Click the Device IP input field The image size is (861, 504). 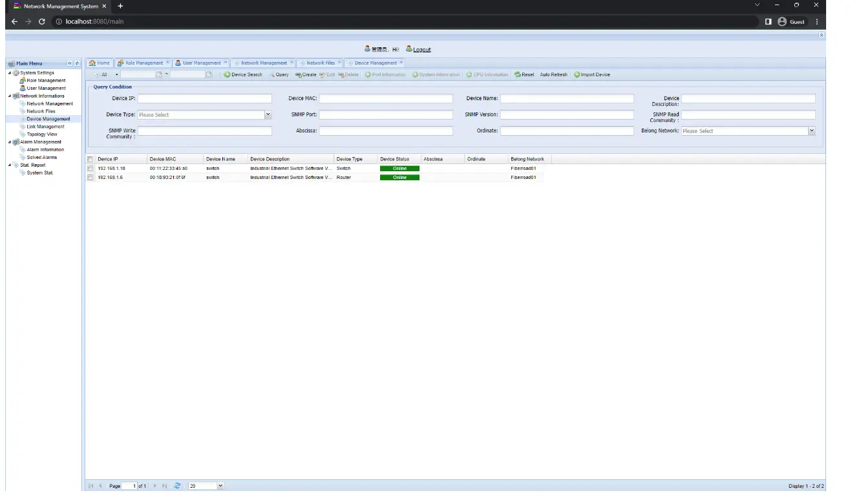(205, 98)
